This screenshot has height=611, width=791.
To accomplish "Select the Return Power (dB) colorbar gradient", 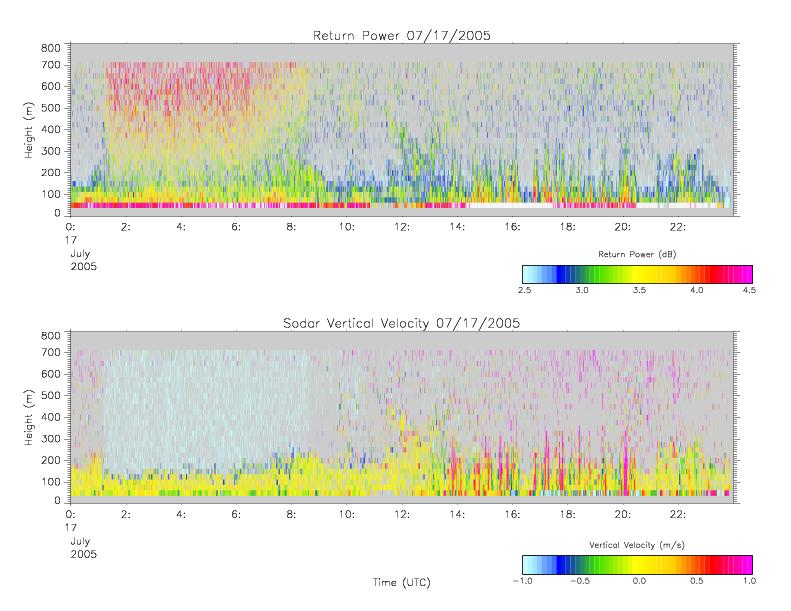I will [637, 274].
